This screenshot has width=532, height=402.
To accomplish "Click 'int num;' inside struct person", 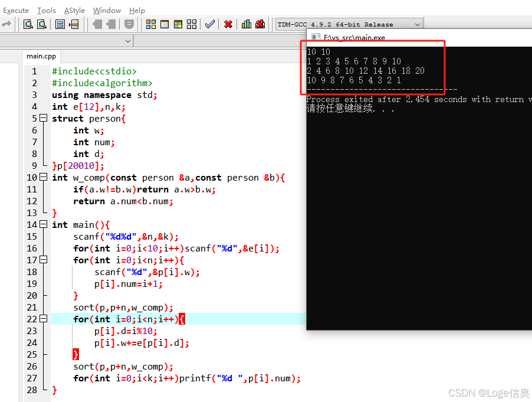I will 94,142.
